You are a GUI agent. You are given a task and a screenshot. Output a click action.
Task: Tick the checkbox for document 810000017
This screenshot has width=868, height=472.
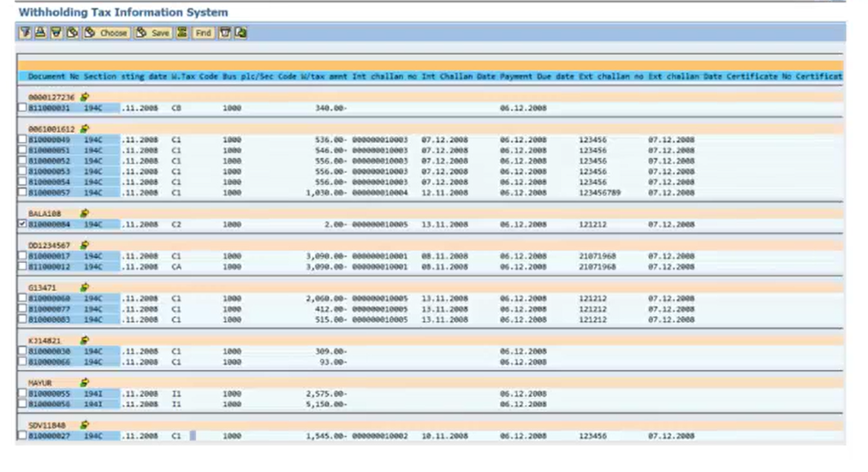coord(22,255)
